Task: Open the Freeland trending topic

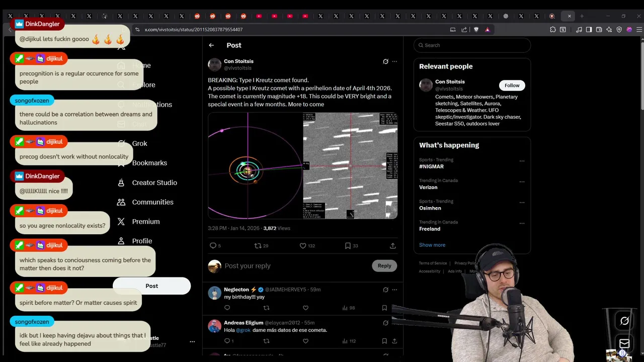Action: pyautogui.click(x=430, y=229)
